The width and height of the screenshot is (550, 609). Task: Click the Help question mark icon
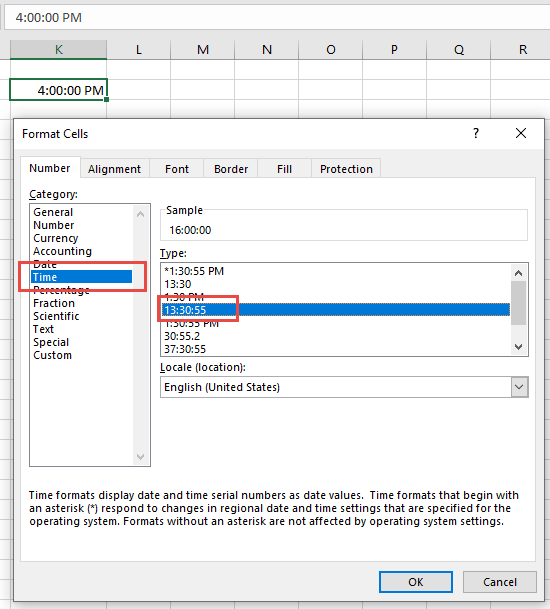click(476, 133)
